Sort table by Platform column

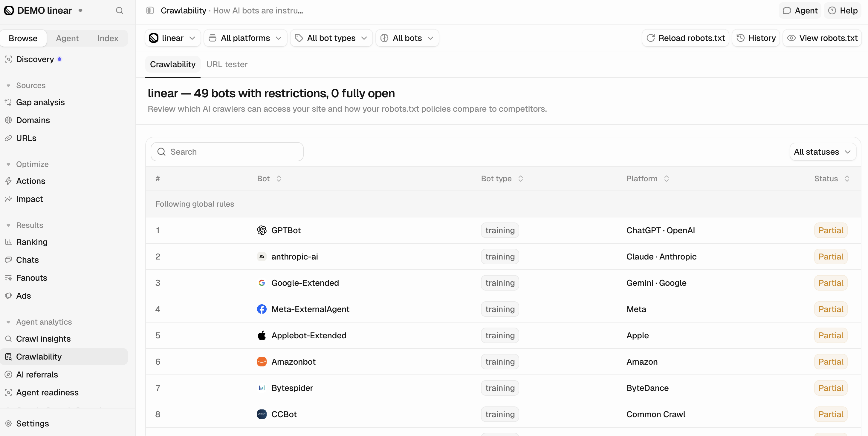(648, 179)
